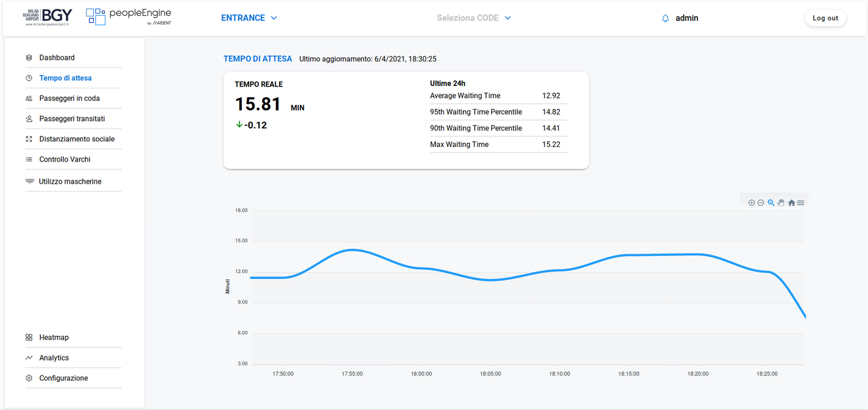This screenshot has width=868, height=410.
Task: Activate the chart panning hand tool
Action: (781, 203)
